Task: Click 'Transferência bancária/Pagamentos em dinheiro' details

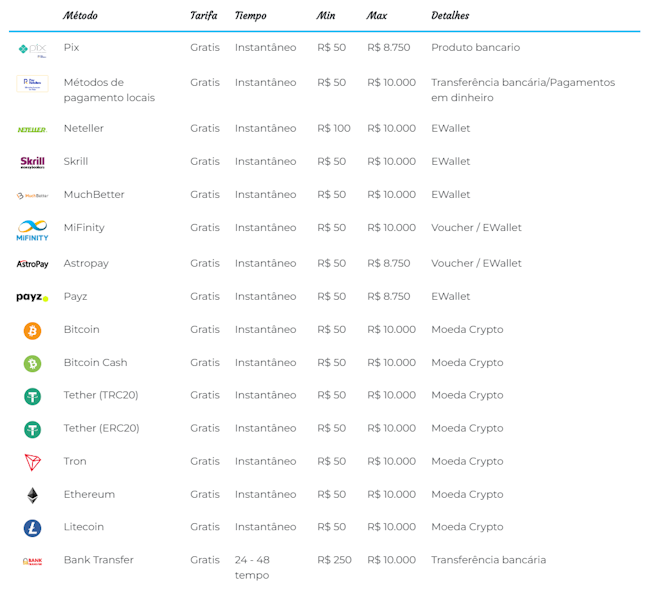Action: 523,90
